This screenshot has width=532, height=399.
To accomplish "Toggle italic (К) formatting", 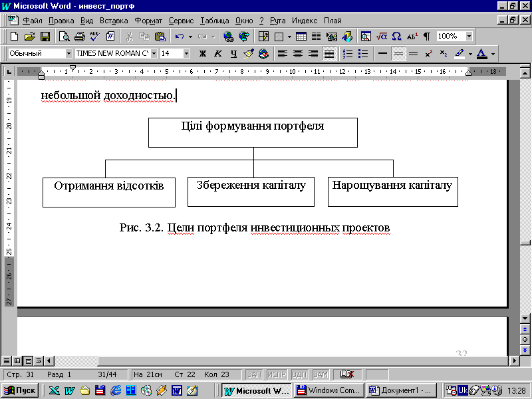I will [218, 54].
